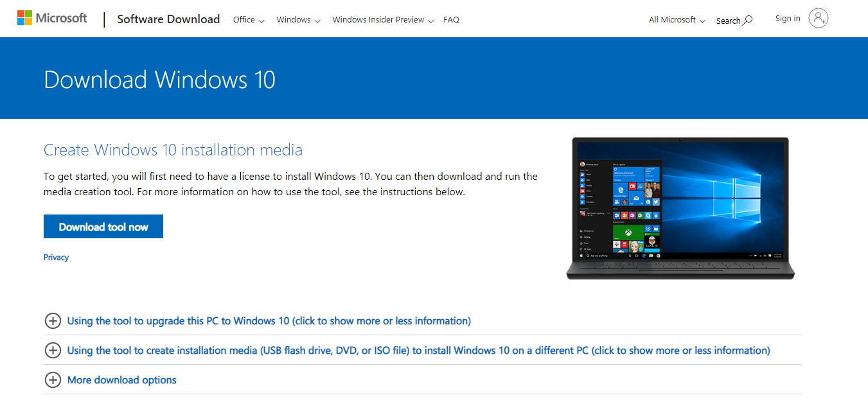The width and height of the screenshot is (868, 420).
Task: Click the Sign in text link
Action: 788,19
